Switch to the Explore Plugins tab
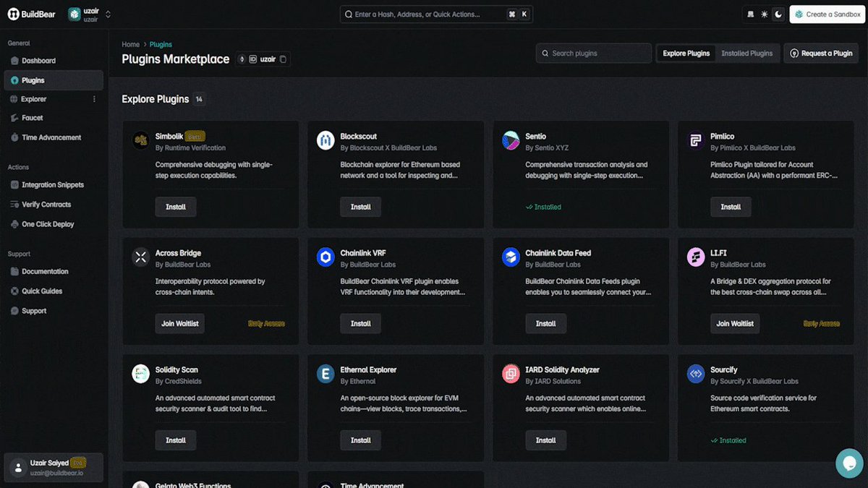Screen dimensions: 868x488 tap(686, 53)
